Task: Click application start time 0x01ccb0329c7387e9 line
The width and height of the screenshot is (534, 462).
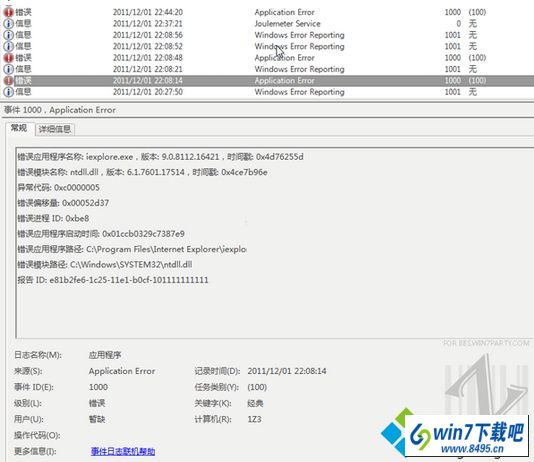Action: coord(101,234)
